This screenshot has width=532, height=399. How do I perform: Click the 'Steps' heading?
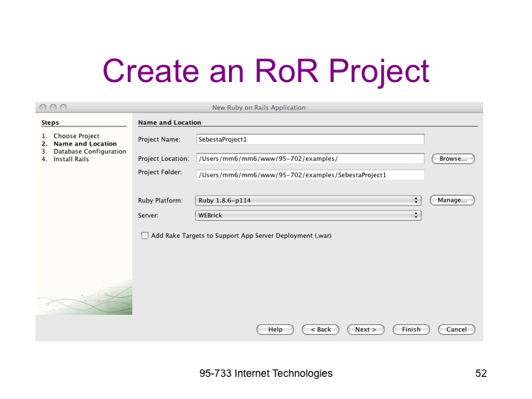coord(50,123)
